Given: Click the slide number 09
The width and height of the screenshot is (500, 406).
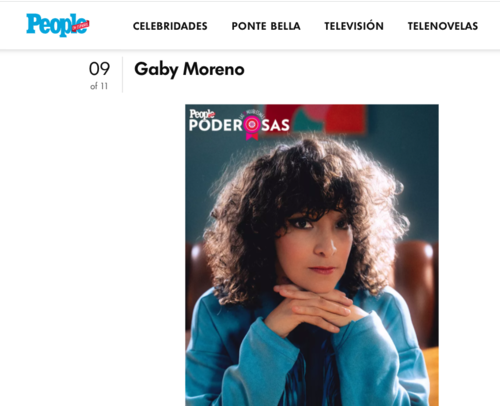Looking at the screenshot, I should point(99,69).
